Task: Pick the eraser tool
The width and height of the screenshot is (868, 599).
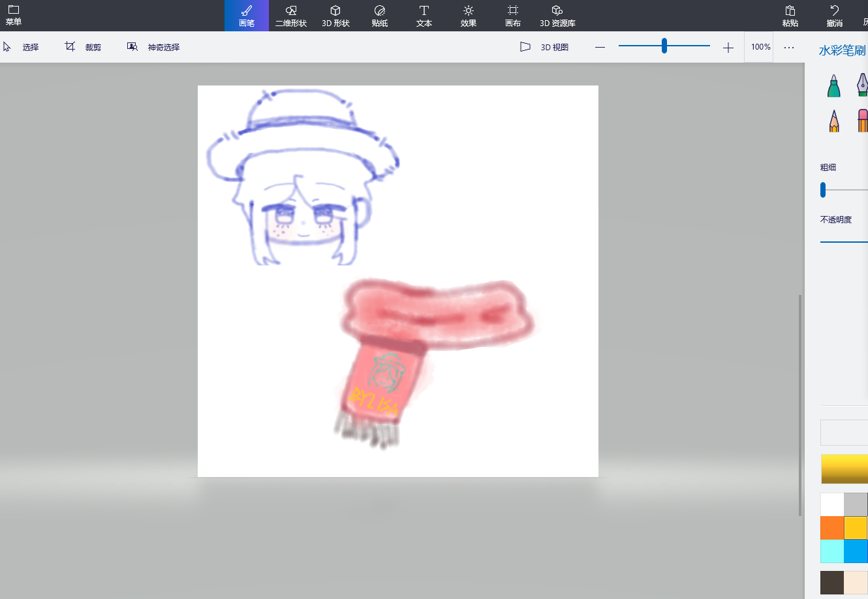Action: point(862,121)
